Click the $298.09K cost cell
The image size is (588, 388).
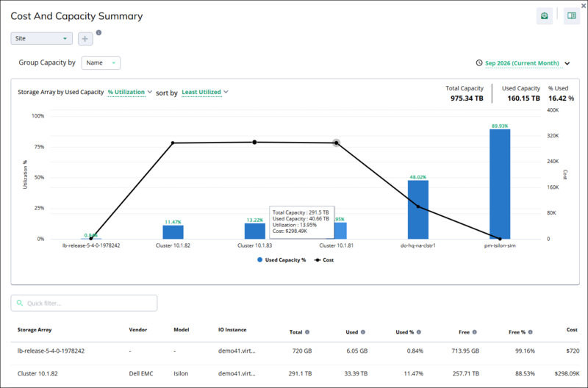pyautogui.click(x=567, y=373)
